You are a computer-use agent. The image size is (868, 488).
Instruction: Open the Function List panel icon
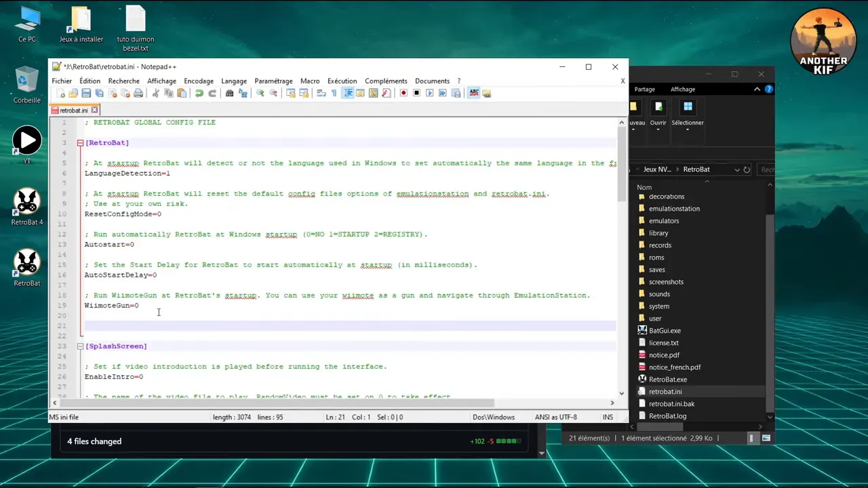386,94
